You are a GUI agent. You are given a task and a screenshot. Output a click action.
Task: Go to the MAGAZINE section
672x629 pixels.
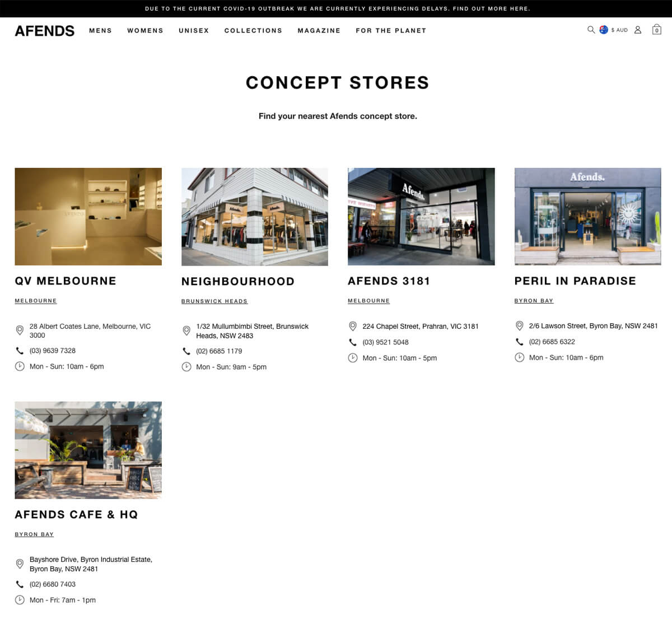tap(319, 31)
